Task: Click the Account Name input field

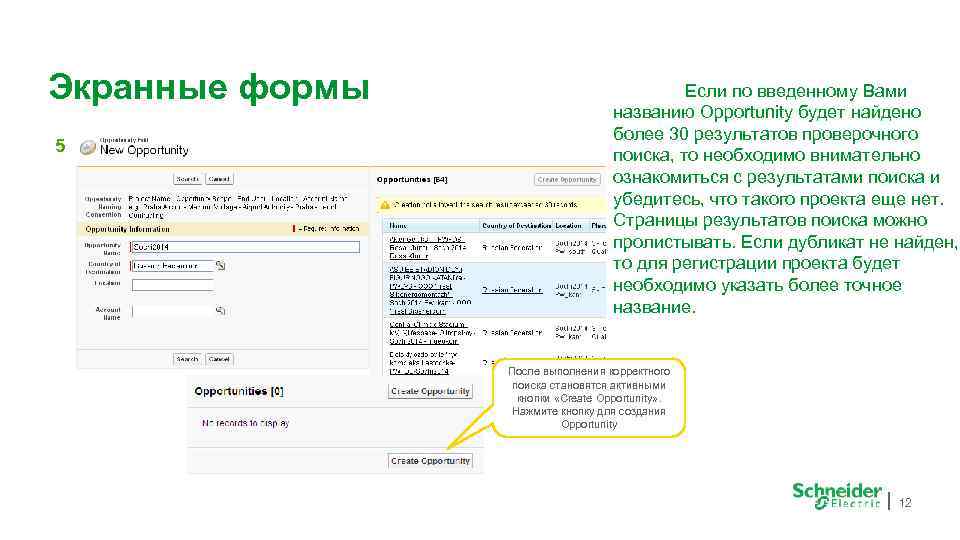Action: [x=172, y=310]
